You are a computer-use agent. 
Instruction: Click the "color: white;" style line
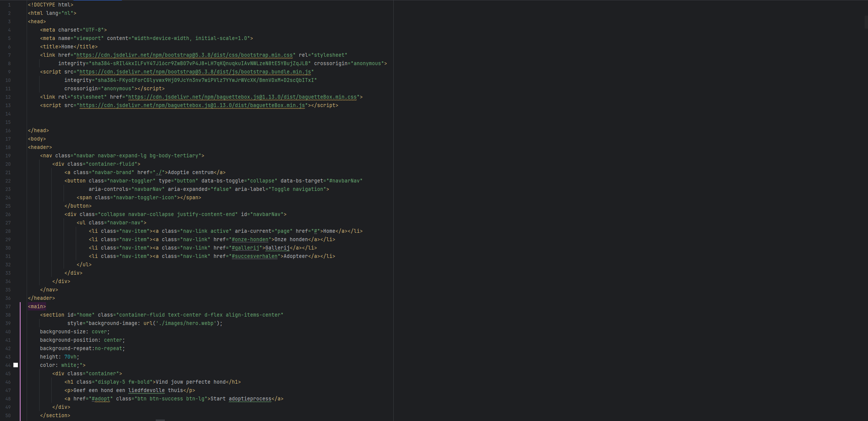(x=63, y=365)
